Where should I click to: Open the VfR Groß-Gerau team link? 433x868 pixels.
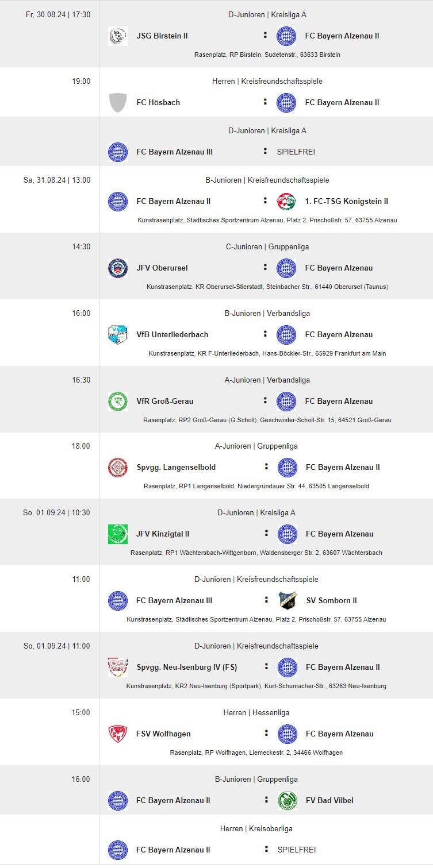click(165, 402)
